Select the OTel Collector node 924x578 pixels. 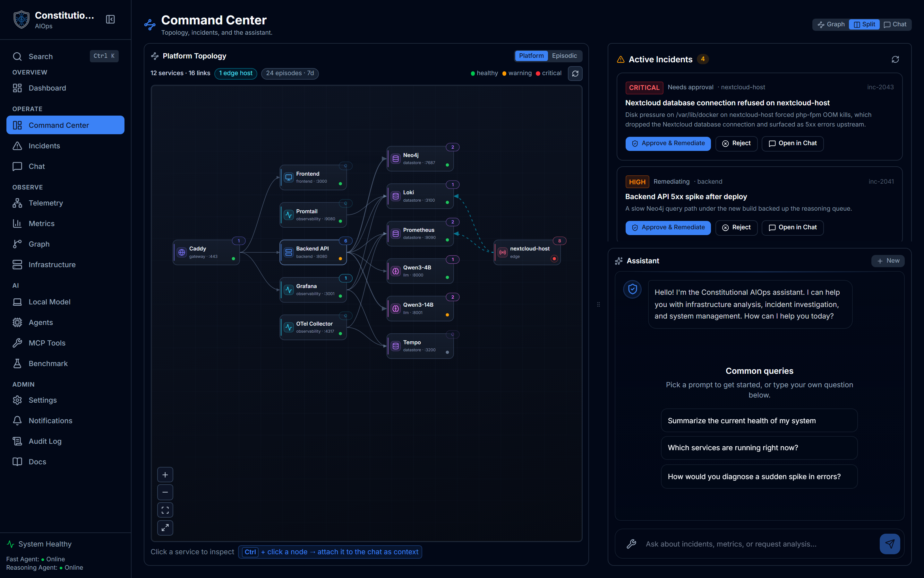coord(313,327)
